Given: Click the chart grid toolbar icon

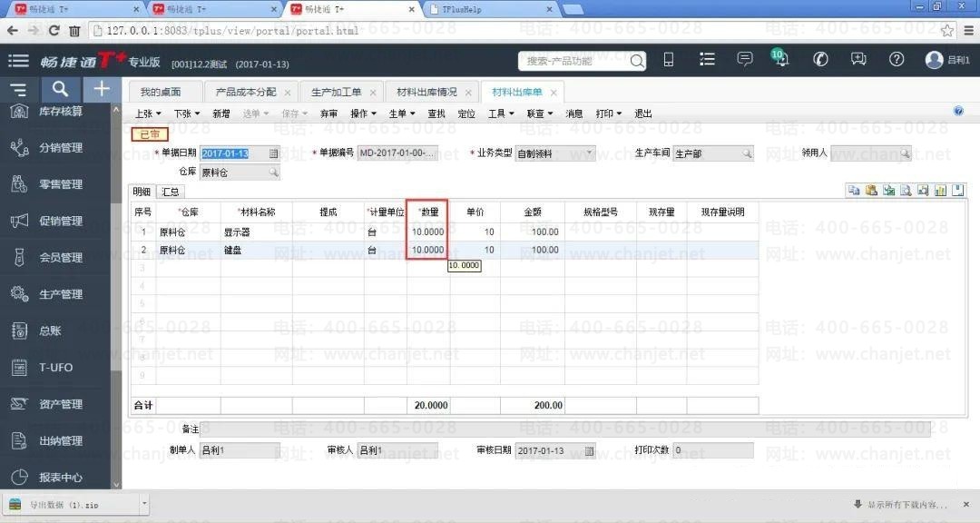Looking at the screenshot, I should click(x=941, y=190).
